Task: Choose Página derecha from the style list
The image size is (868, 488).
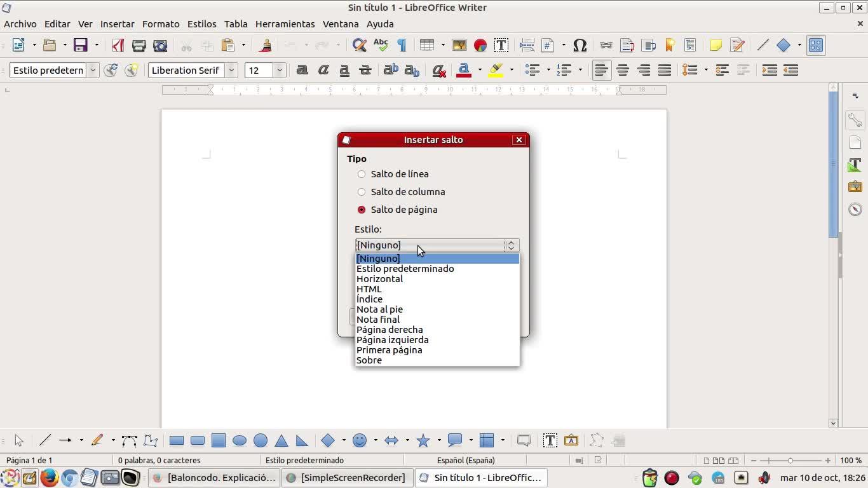Action: [390, 330]
